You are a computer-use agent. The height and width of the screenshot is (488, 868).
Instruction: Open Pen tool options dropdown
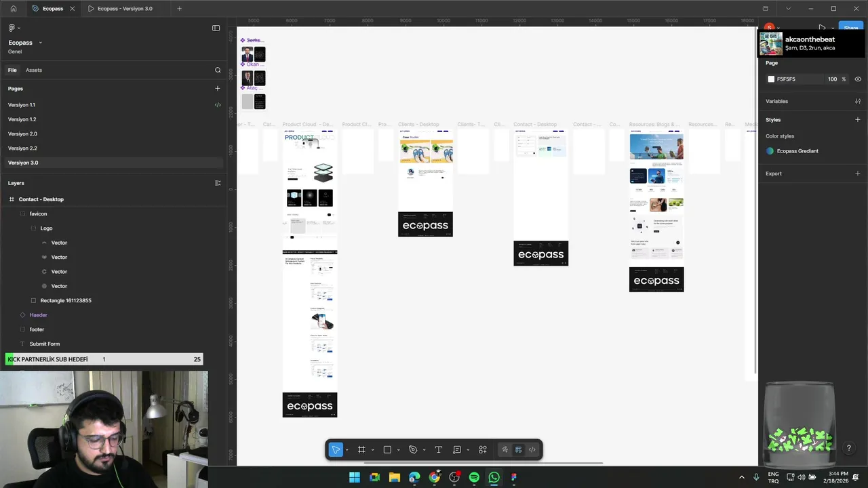point(424,450)
